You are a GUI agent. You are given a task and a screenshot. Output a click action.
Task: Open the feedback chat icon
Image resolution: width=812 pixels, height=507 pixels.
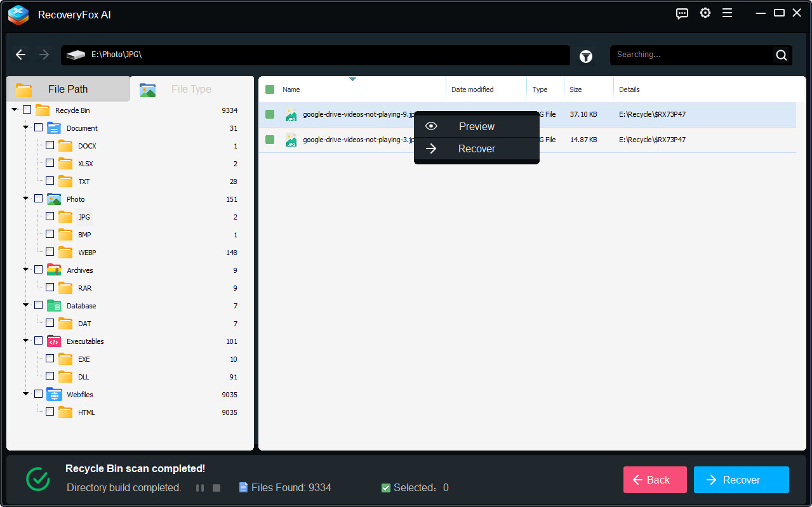pos(682,13)
